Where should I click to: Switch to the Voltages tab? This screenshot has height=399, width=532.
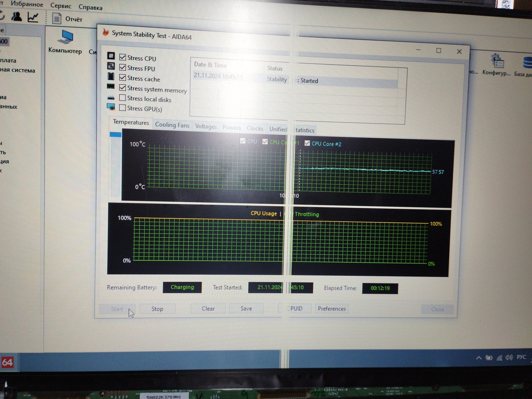(x=206, y=126)
